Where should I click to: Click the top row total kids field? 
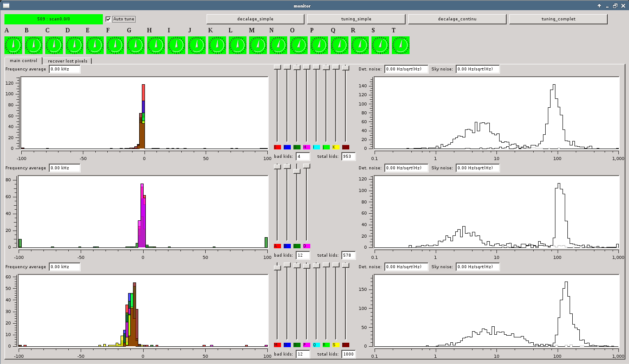pos(348,157)
